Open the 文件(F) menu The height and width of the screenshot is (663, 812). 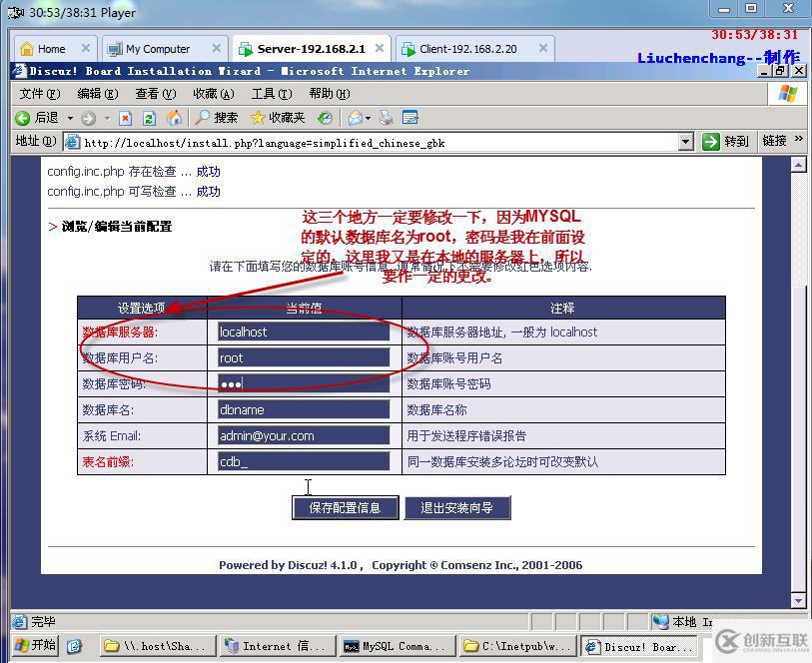pyautogui.click(x=40, y=94)
